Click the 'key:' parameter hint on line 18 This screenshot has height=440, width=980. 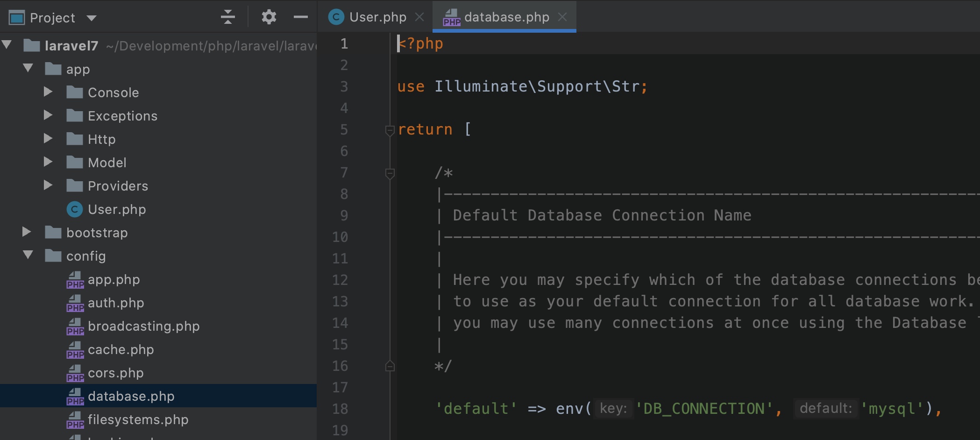pos(613,409)
